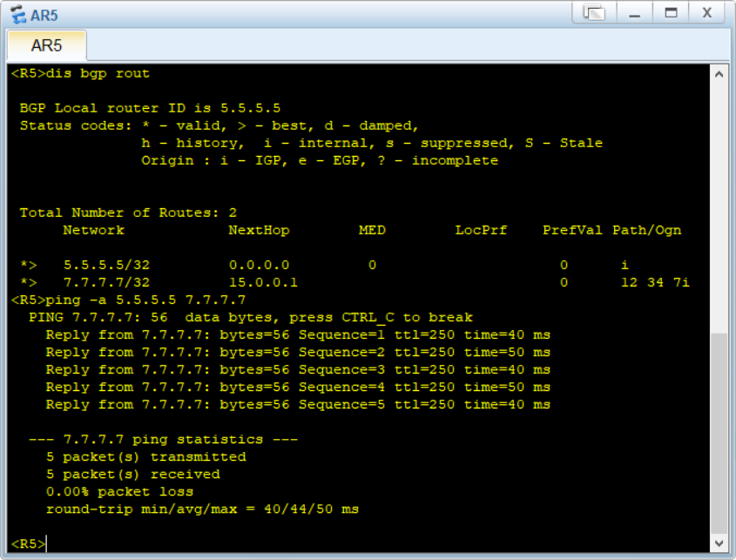Click 'Origin : i - IGP' legend line
The image size is (736, 560).
pos(320,160)
